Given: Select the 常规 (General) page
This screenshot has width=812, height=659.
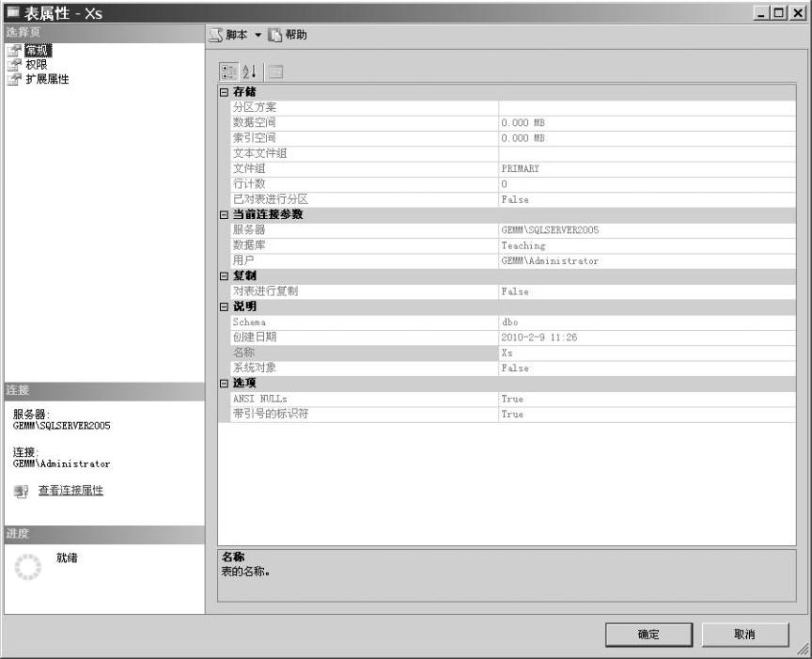Looking at the screenshot, I should tap(39, 50).
